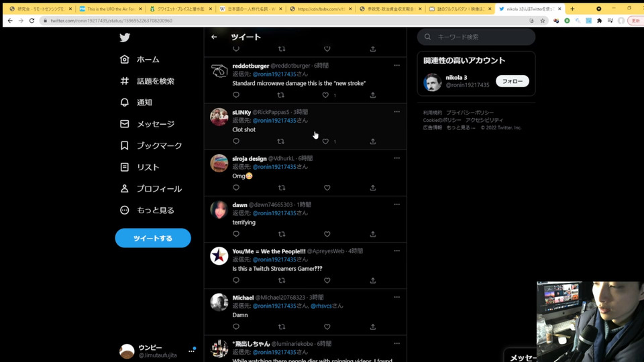Image resolution: width=644 pixels, height=362 pixels.
Task: Switch to クワイエット・プレイス browser tab
Action: click(180, 9)
